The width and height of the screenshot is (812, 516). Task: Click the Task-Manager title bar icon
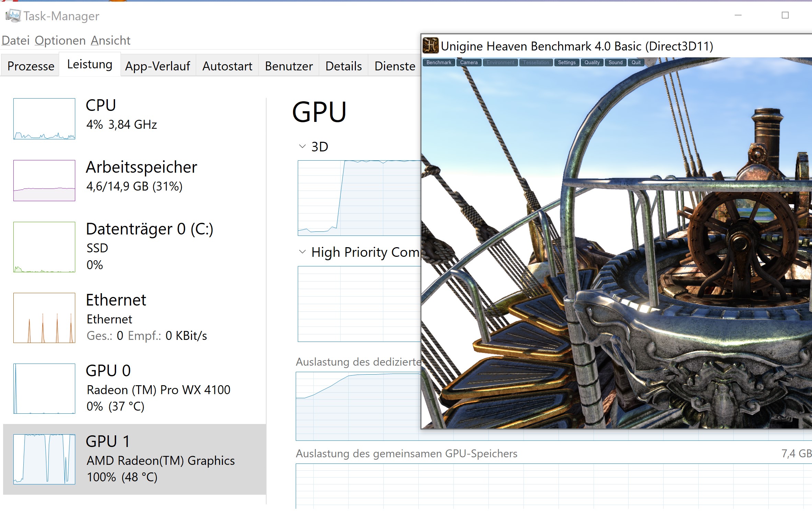coord(13,16)
